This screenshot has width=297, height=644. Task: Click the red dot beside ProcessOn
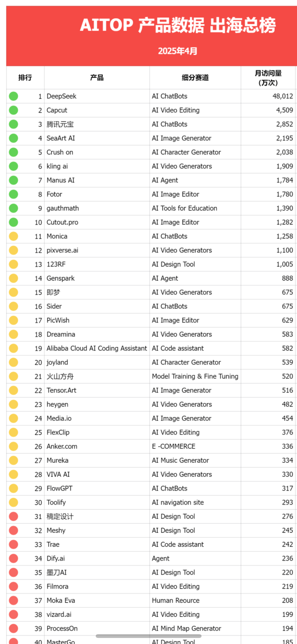point(13,628)
